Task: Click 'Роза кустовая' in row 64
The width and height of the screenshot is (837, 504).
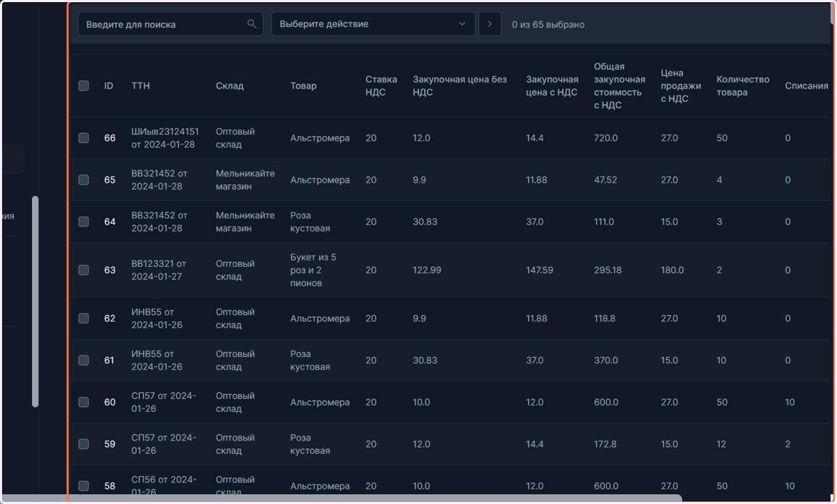Action: [310, 222]
